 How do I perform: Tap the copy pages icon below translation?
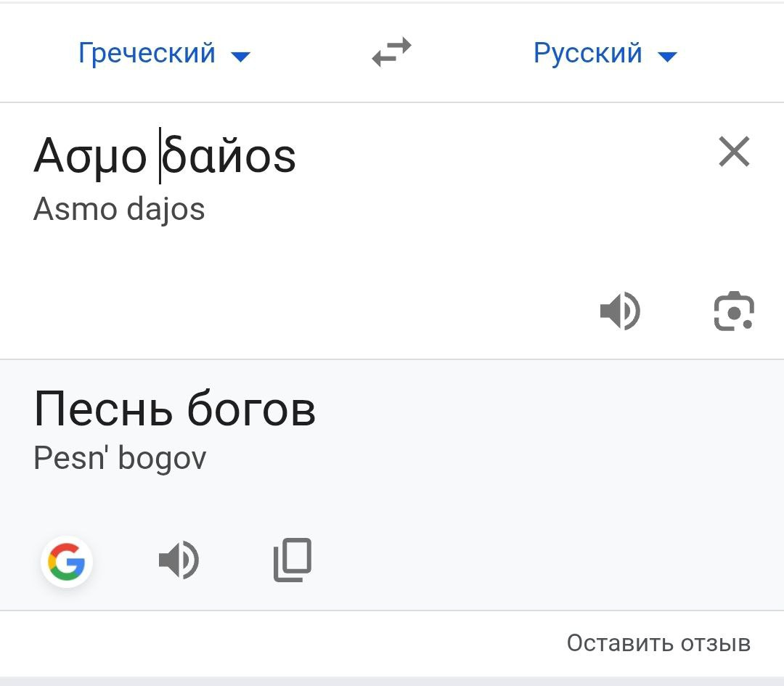coord(293,559)
